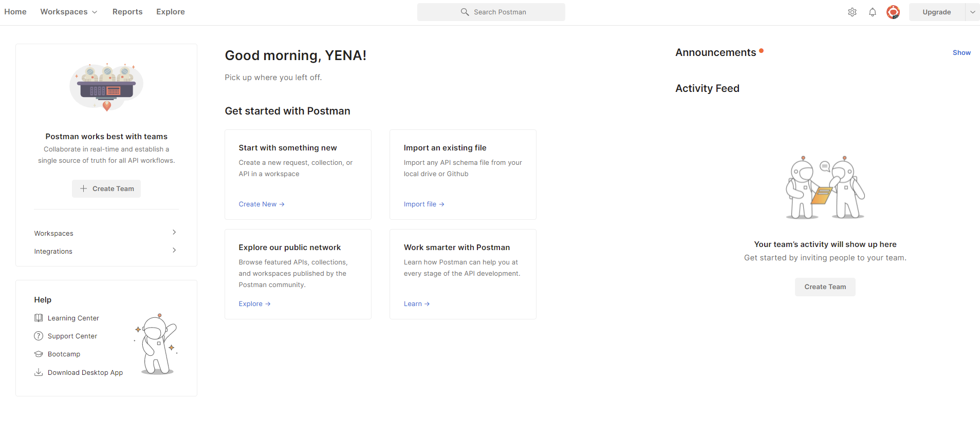Click the Upgrade button

[x=937, y=12]
